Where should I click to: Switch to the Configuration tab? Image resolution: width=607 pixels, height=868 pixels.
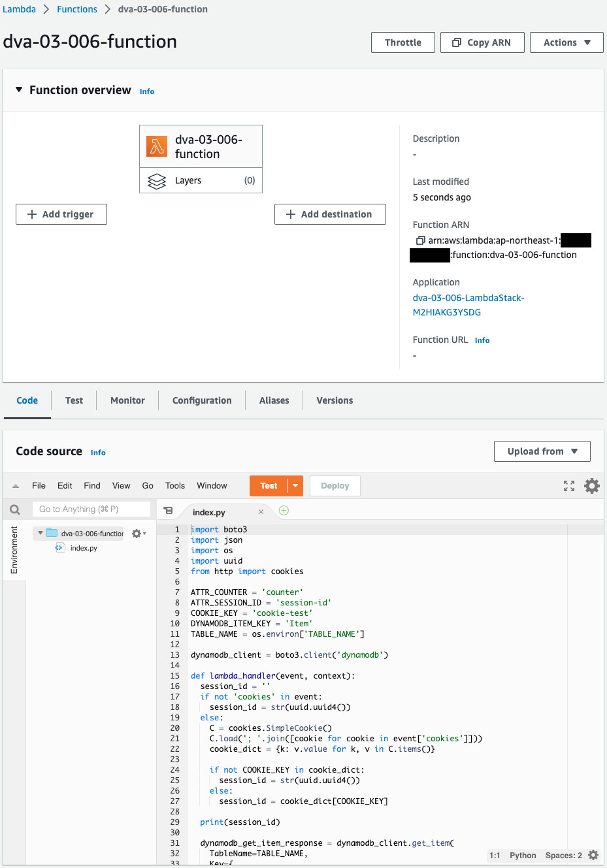[x=202, y=400]
